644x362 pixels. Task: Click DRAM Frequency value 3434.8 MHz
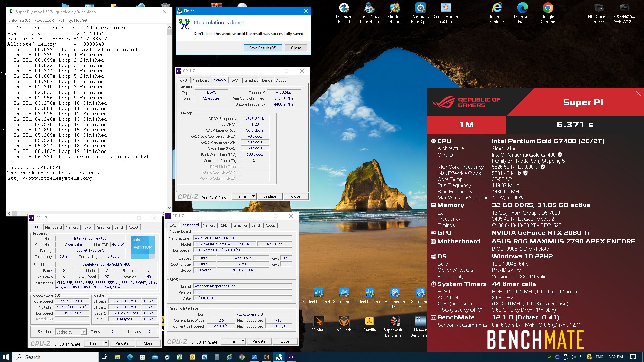[x=255, y=118]
